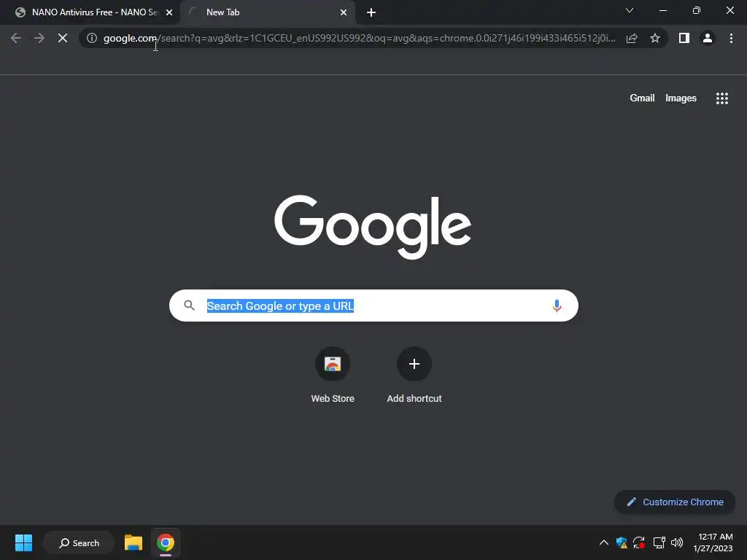Open the clock and date flyout
This screenshot has width=747, height=560.
tap(713, 542)
